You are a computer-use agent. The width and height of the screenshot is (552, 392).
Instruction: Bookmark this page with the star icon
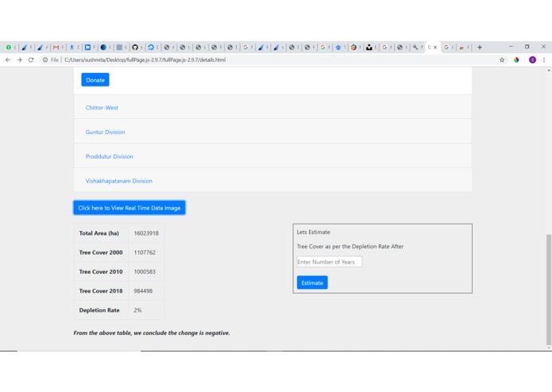coord(502,60)
